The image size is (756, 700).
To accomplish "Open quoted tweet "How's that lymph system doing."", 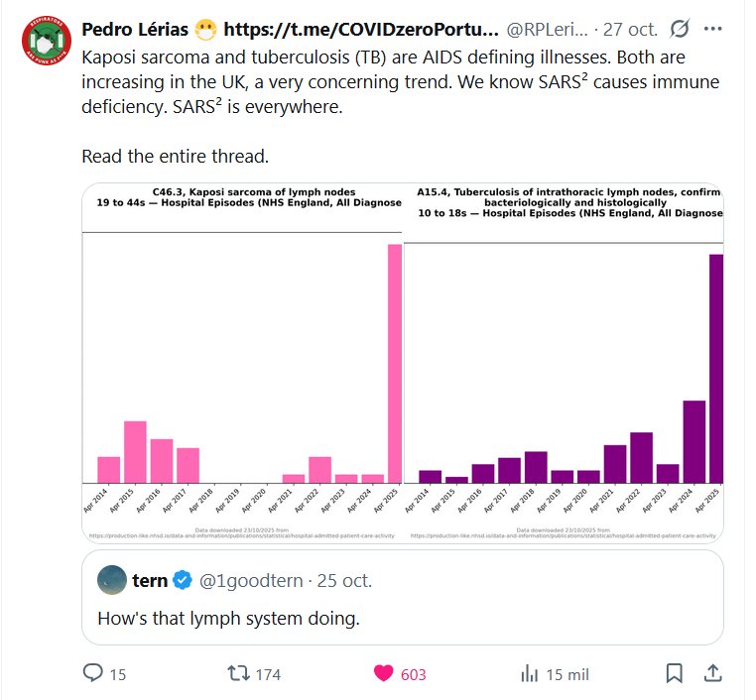I will 228,618.
